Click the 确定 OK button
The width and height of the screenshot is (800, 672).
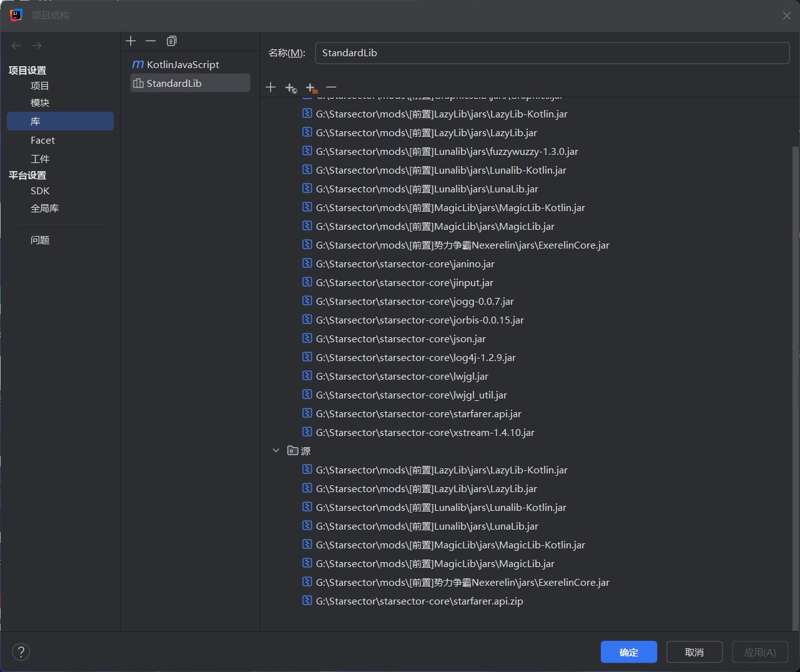(x=628, y=652)
